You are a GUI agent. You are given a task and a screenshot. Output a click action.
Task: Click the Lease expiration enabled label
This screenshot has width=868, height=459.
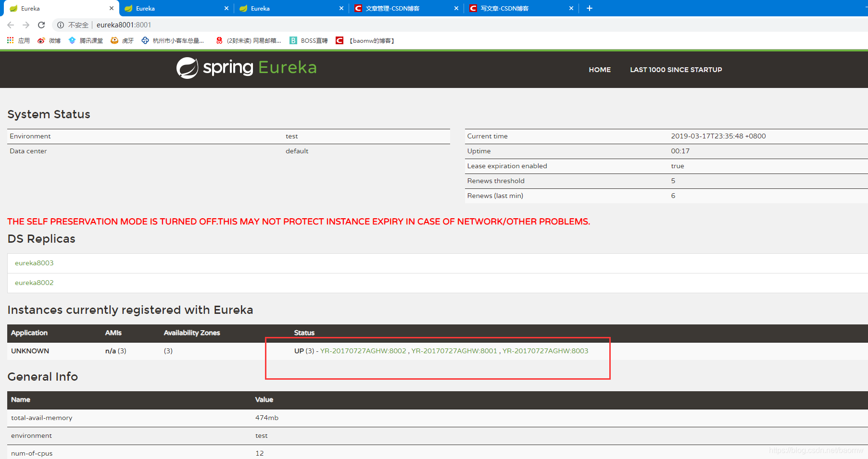coord(507,166)
